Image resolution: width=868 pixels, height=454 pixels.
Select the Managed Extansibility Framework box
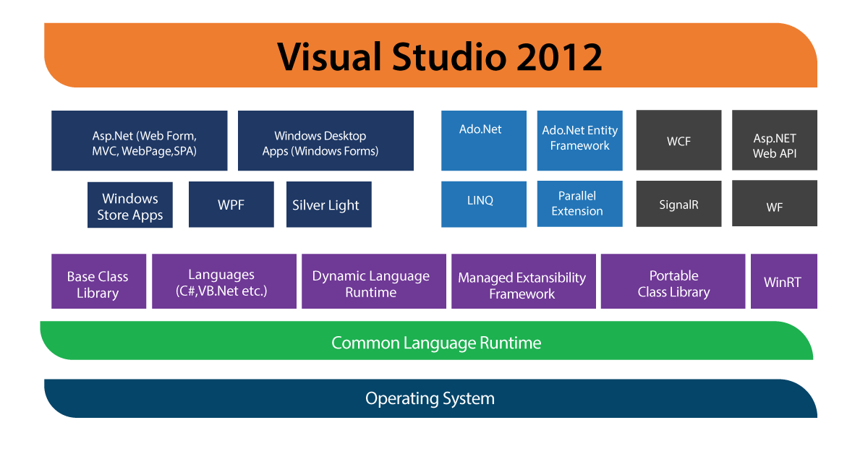(x=524, y=281)
